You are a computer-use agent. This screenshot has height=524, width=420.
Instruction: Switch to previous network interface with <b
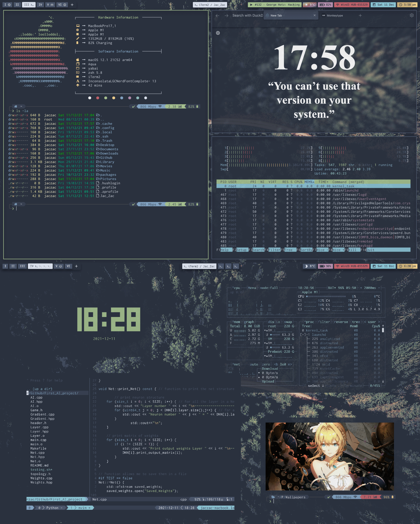pos(276,364)
